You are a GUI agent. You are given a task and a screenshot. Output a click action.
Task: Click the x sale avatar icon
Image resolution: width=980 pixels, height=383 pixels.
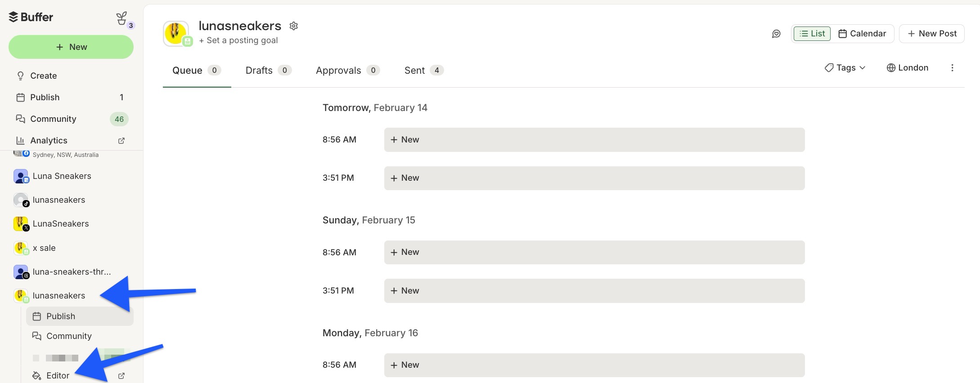tap(21, 248)
